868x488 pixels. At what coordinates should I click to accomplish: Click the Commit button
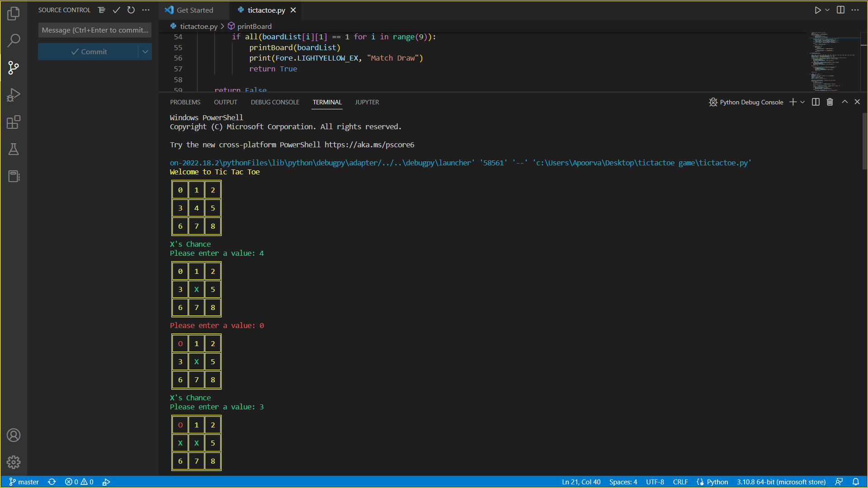(90, 51)
